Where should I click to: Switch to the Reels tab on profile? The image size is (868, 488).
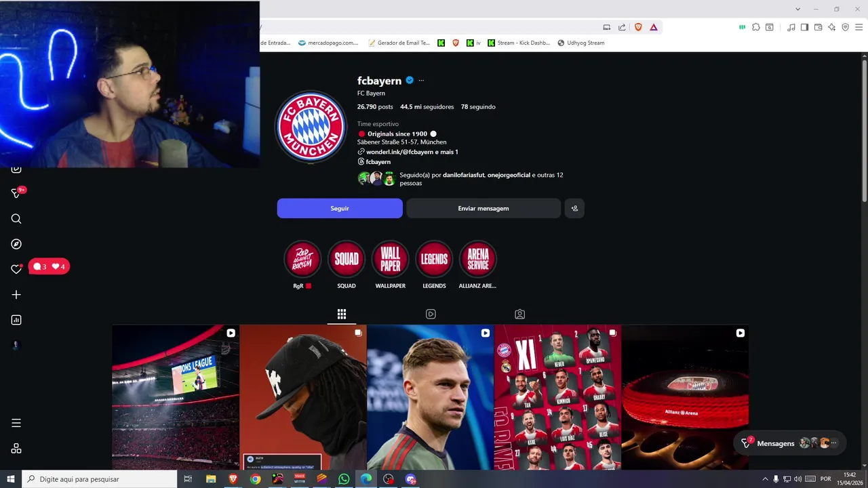[x=431, y=314]
